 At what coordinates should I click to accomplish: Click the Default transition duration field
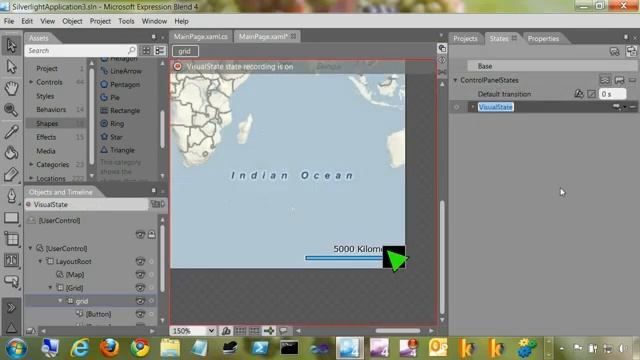tap(612, 94)
